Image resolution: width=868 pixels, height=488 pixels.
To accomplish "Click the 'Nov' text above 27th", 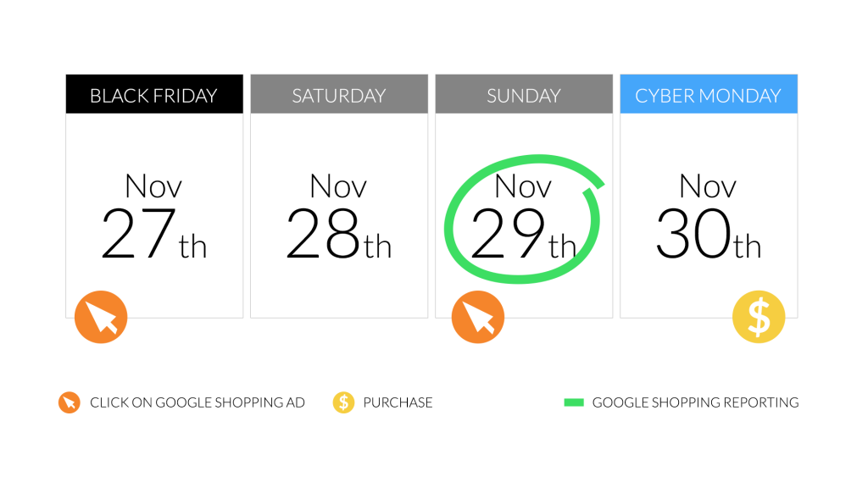I will point(153,186).
